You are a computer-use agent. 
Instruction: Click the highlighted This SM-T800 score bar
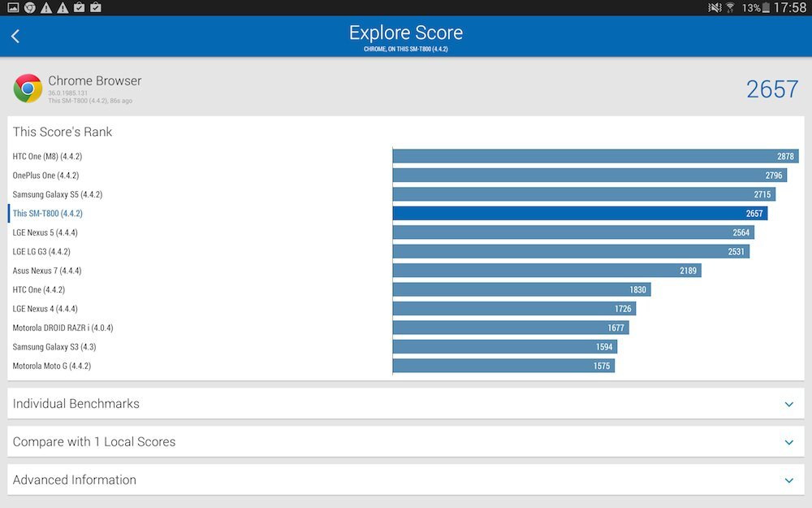click(x=580, y=214)
